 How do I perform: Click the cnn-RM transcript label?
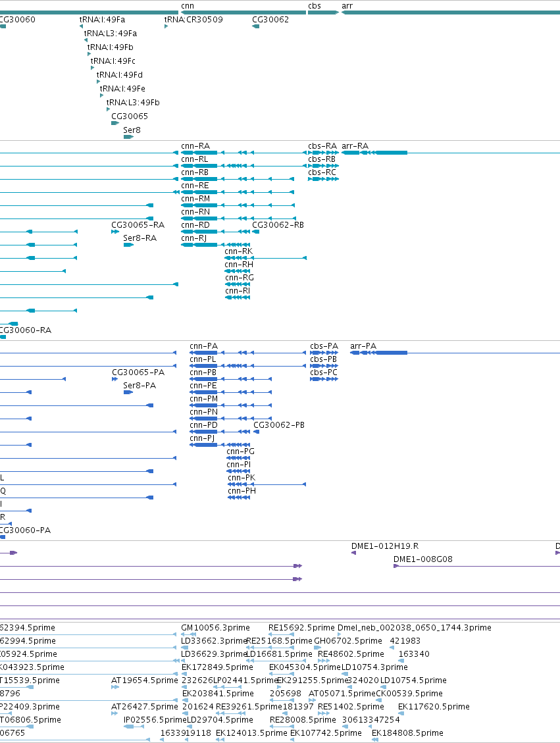coord(195,199)
